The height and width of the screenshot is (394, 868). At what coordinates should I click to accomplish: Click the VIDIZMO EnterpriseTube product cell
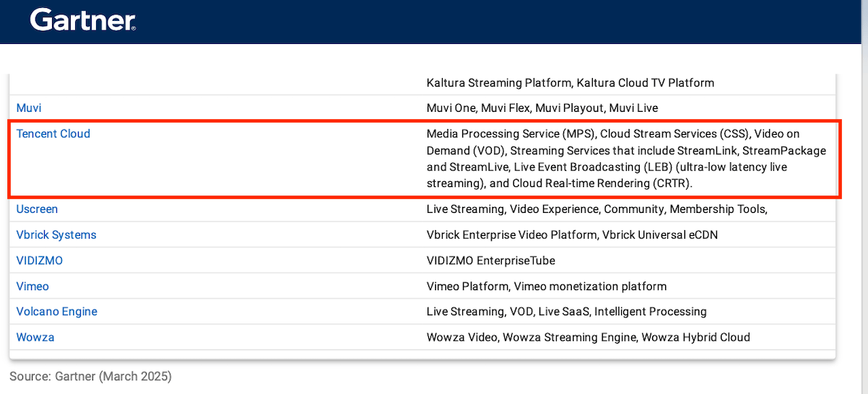490,261
